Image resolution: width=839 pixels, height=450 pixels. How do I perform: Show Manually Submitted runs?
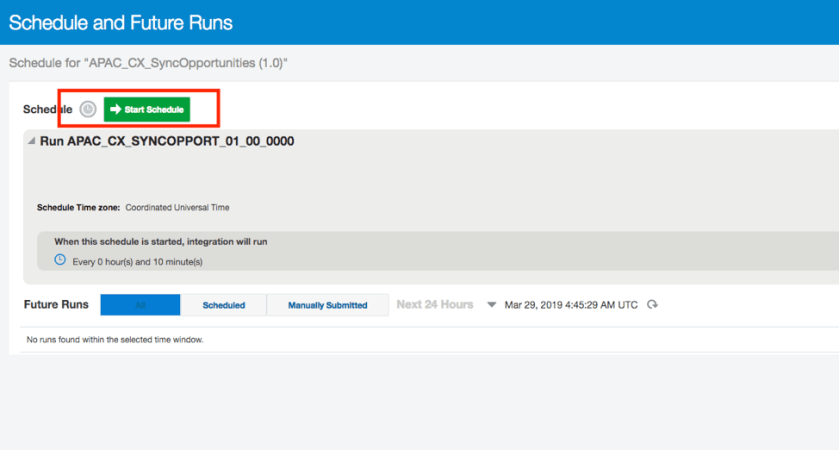coord(327,305)
